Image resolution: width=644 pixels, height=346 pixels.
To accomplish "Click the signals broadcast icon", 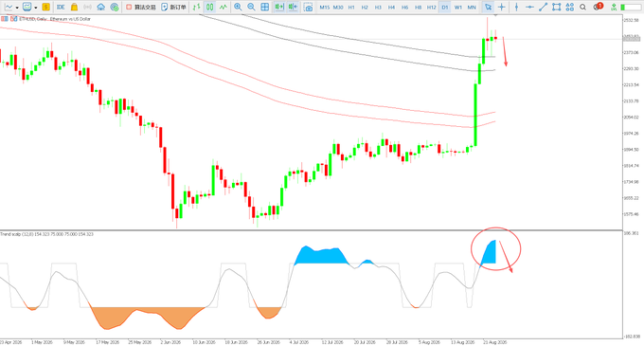I will (x=87, y=7).
